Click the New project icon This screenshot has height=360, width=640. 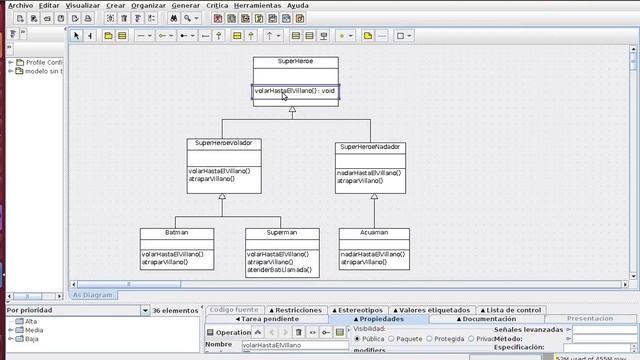tap(20, 18)
